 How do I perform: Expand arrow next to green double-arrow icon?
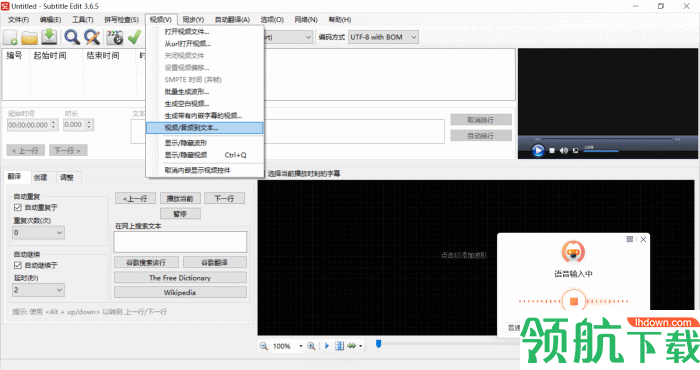click(360, 346)
